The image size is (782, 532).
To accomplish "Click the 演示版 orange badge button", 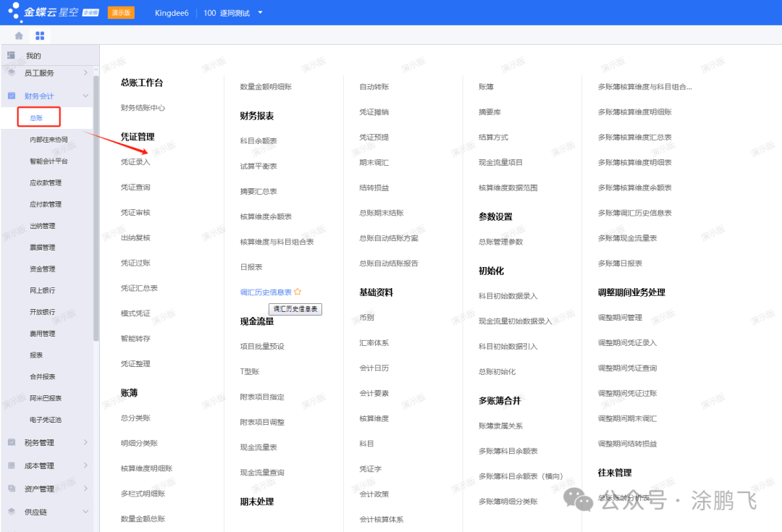I will click(x=121, y=13).
